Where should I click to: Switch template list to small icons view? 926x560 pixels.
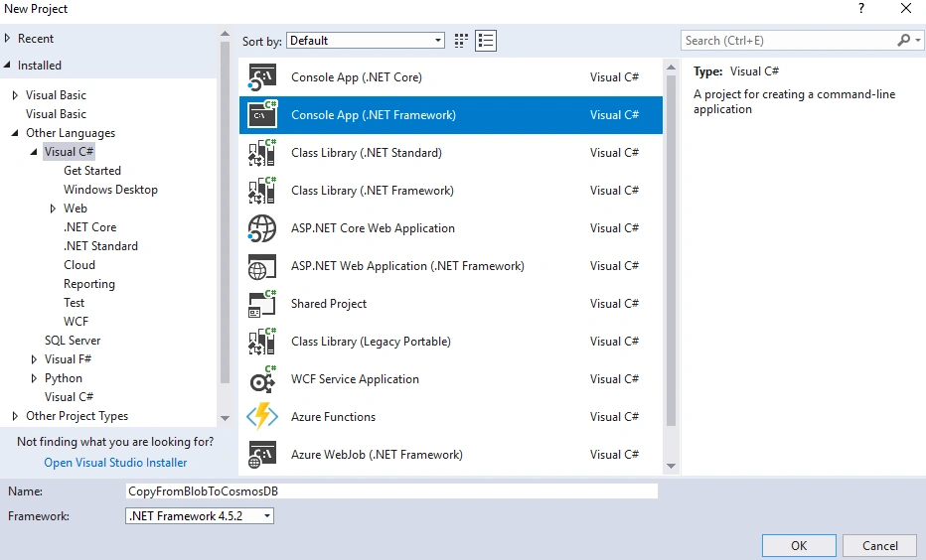[461, 40]
